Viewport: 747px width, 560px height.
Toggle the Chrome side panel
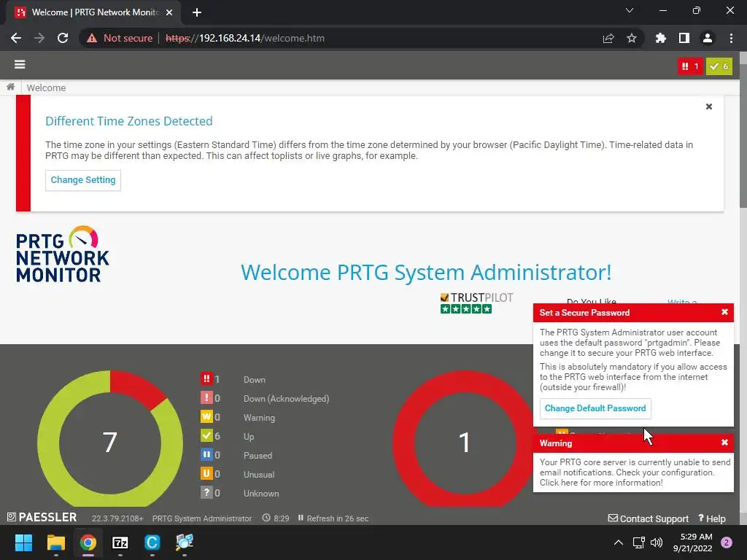click(x=684, y=38)
